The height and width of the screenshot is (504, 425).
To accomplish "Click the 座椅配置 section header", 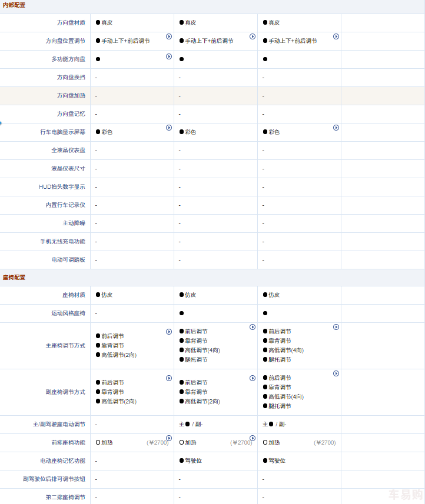I will tap(14, 278).
